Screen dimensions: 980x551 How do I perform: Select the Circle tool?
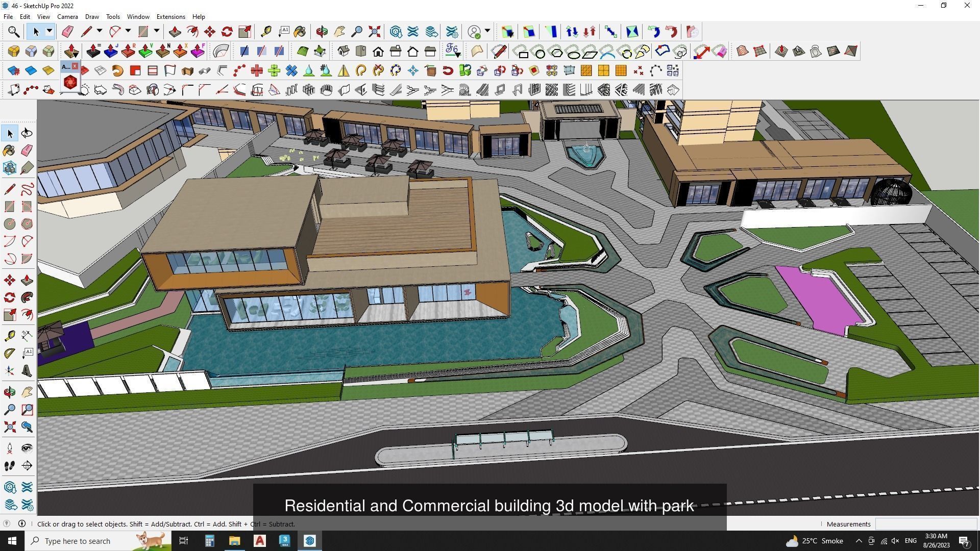pos(10,224)
